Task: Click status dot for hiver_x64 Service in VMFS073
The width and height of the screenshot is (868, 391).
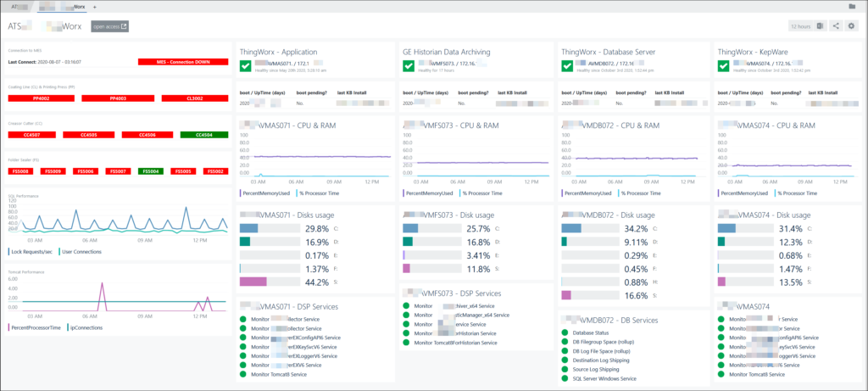Action: 406,305
